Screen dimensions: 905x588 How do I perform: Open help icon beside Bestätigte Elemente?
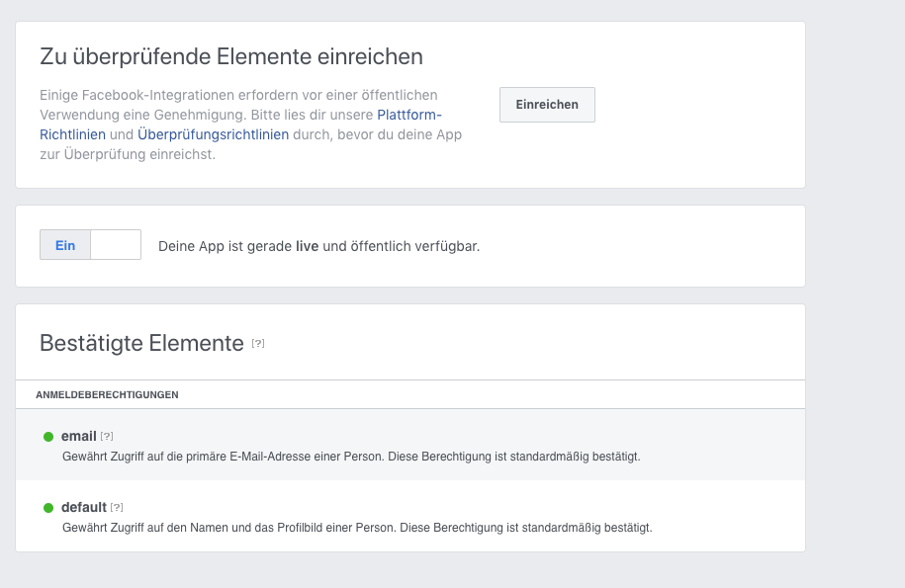(258, 344)
